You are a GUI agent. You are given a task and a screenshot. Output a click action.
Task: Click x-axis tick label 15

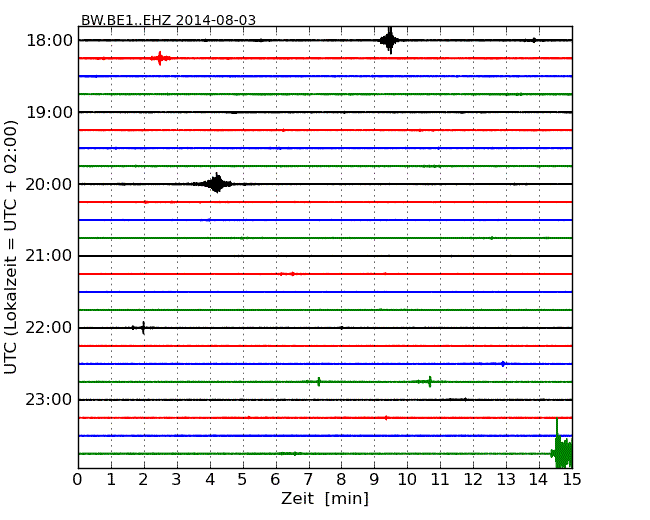pyautogui.click(x=572, y=480)
